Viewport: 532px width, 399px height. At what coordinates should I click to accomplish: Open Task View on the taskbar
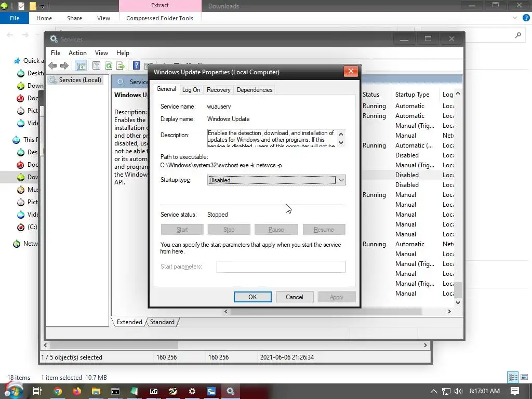[37, 391]
